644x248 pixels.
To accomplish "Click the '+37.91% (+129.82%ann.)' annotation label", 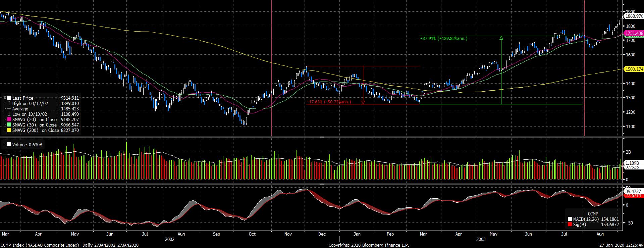I will [x=444, y=39].
